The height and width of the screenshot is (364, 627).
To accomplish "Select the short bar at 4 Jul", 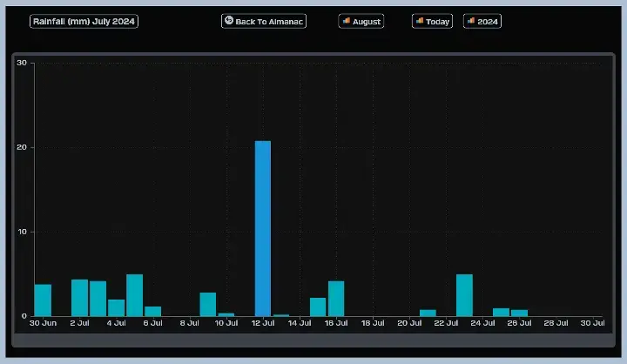I will pyautogui.click(x=116, y=307).
